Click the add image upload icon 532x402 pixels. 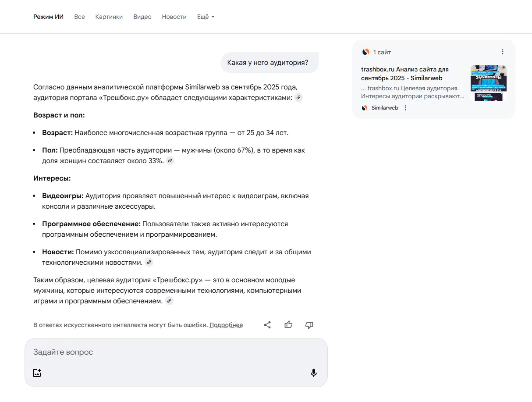(37, 373)
